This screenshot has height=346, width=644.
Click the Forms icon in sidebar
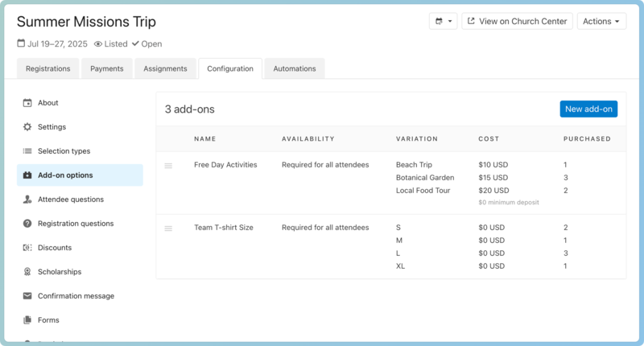point(27,320)
